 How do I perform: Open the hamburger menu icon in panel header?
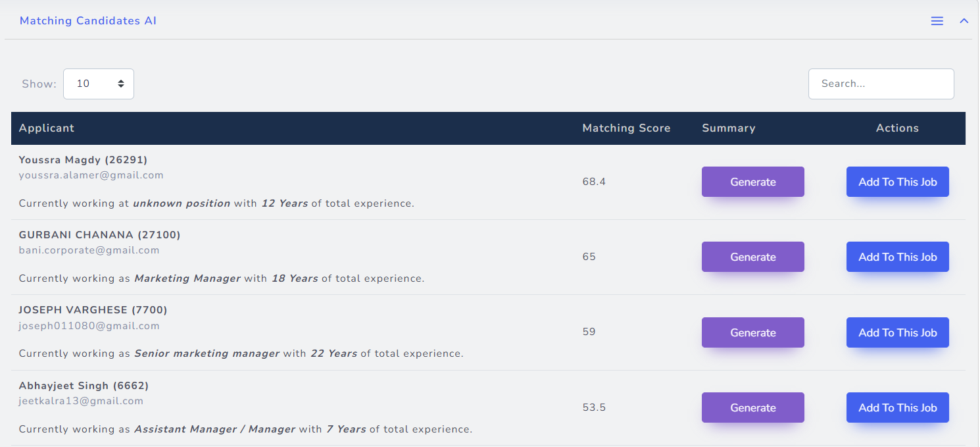(937, 21)
